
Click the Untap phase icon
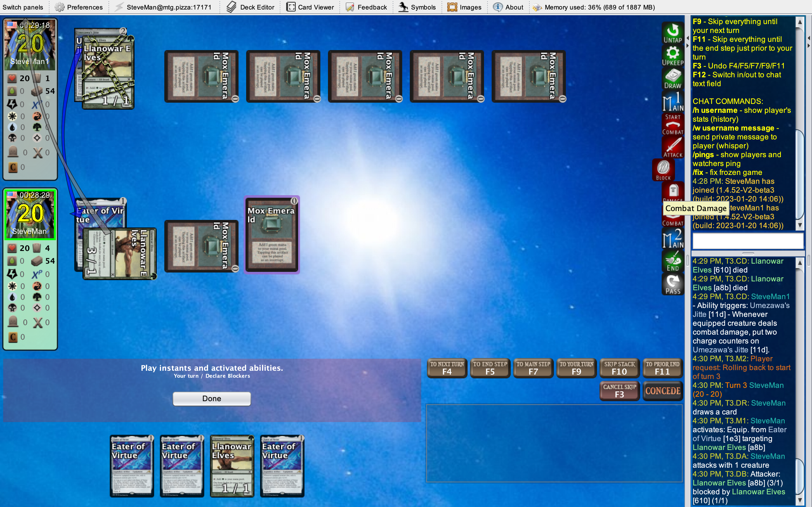pos(672,33)
